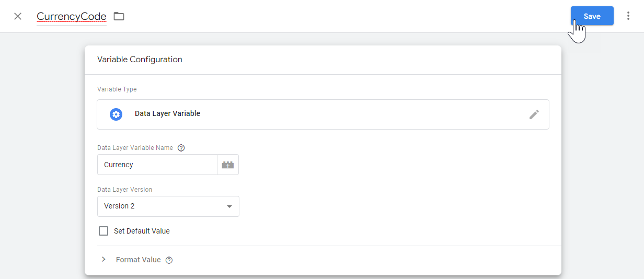
Task: Open the help icon next to Format Value
Action: click(x=169, y=260)
